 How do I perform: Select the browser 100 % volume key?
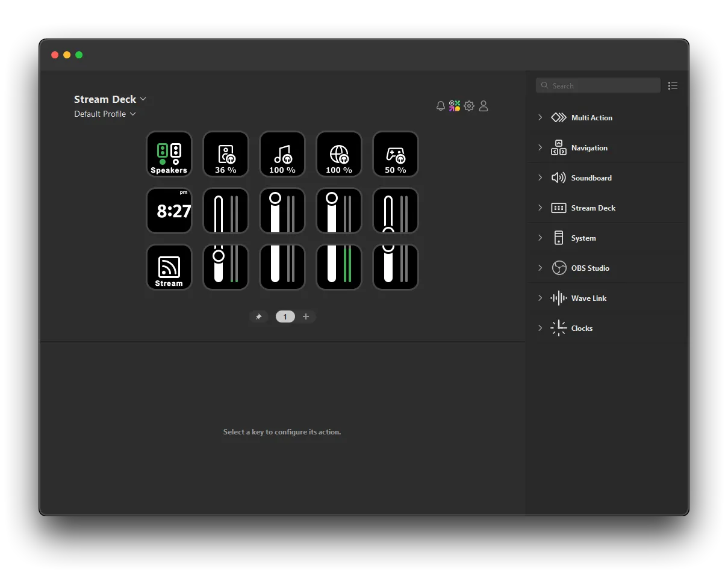(339, 154)
